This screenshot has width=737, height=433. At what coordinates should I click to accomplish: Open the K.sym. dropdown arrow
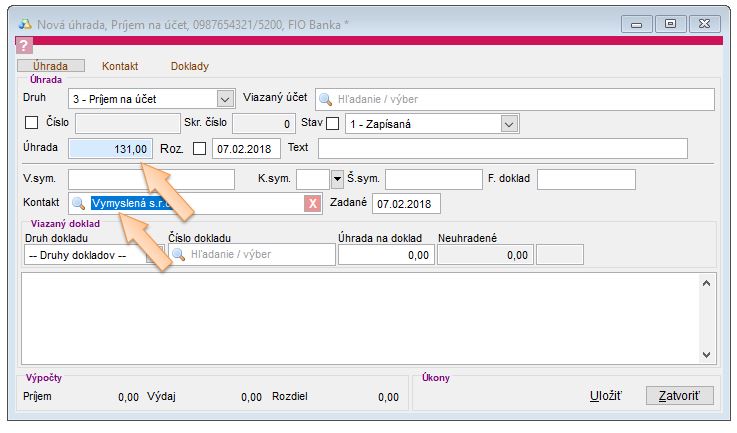click(337, 180)
